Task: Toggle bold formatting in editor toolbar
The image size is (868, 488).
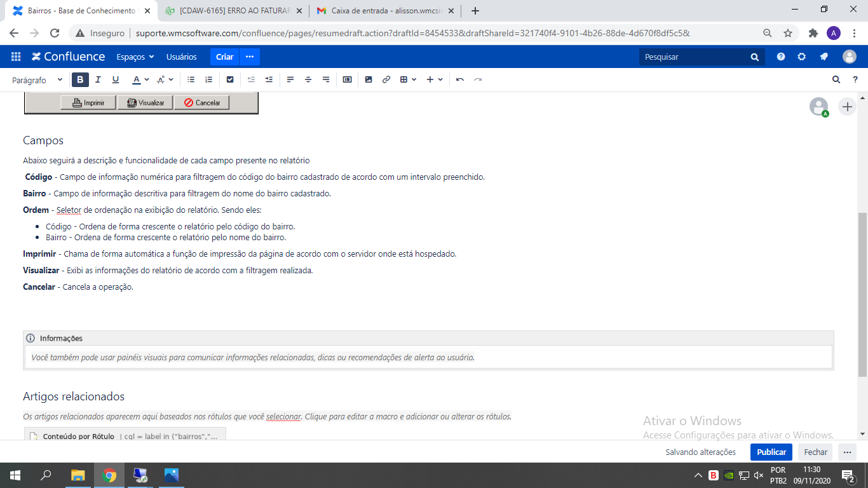Action: pos(80,79)
